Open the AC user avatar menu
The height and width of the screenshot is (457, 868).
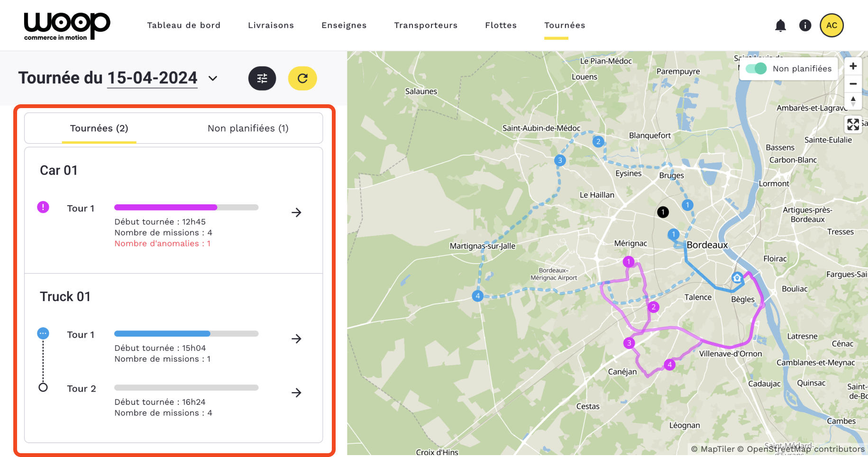[x=831, y=26]
